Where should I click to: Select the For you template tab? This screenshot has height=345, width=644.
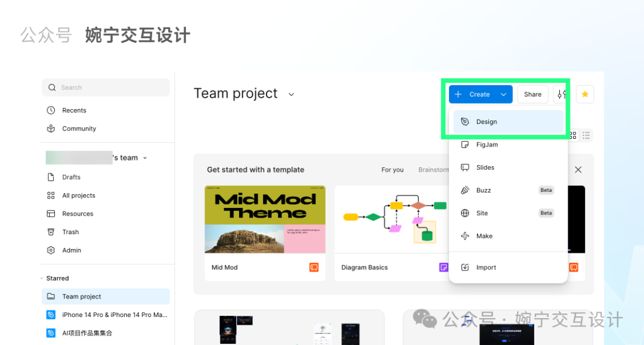coord(392,170)
